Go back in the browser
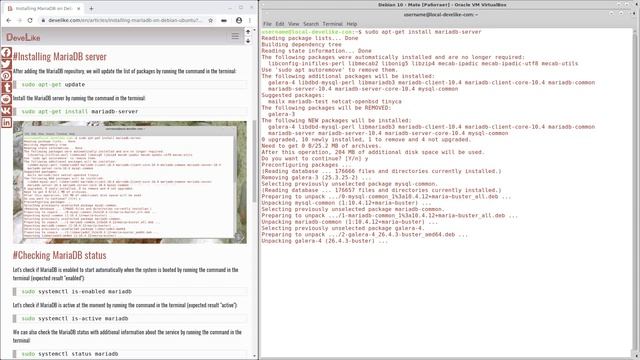The width and height of the screenshot is (640, 360). (x=9, y=20)
